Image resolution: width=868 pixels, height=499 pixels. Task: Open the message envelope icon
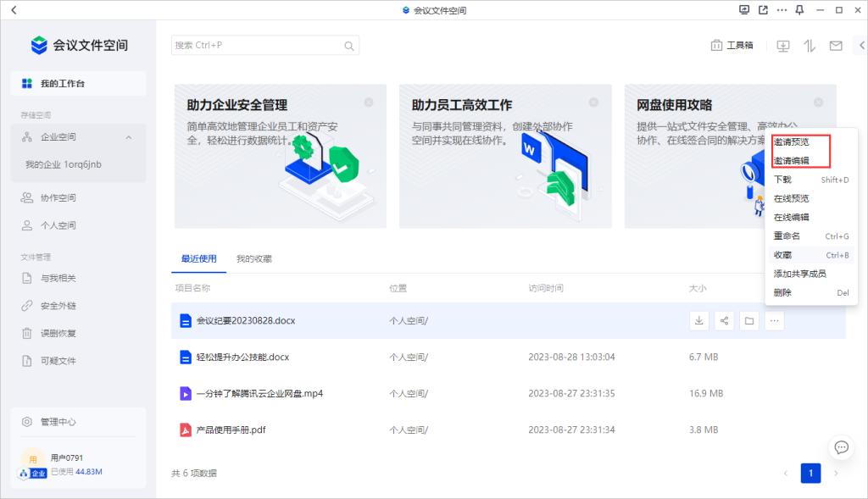[x=837, y=45]
